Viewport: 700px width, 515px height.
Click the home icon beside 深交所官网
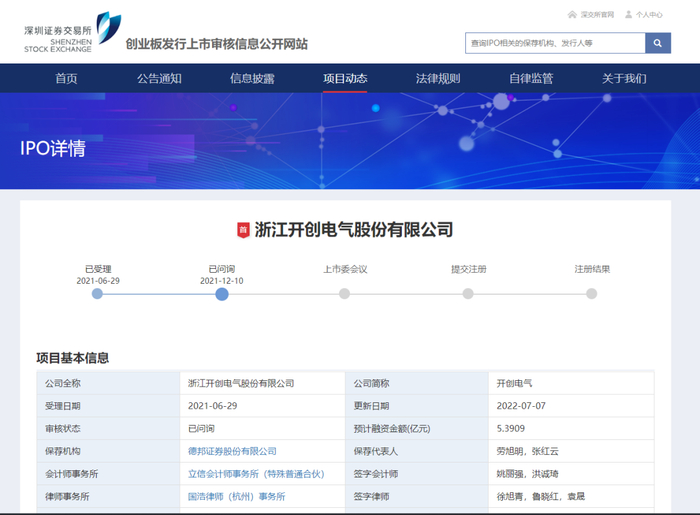(572, 15)
